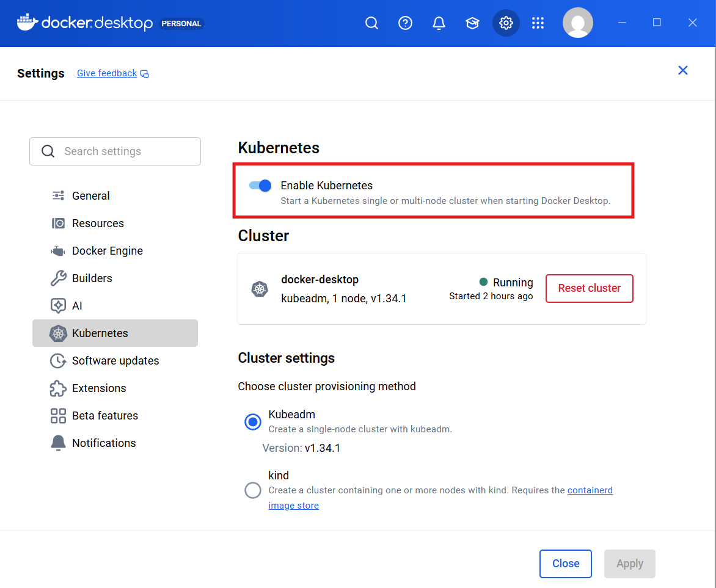Select the Kubeadm provisioning radio button
Viewport: 716px width, 588px height.
point(253,422)
